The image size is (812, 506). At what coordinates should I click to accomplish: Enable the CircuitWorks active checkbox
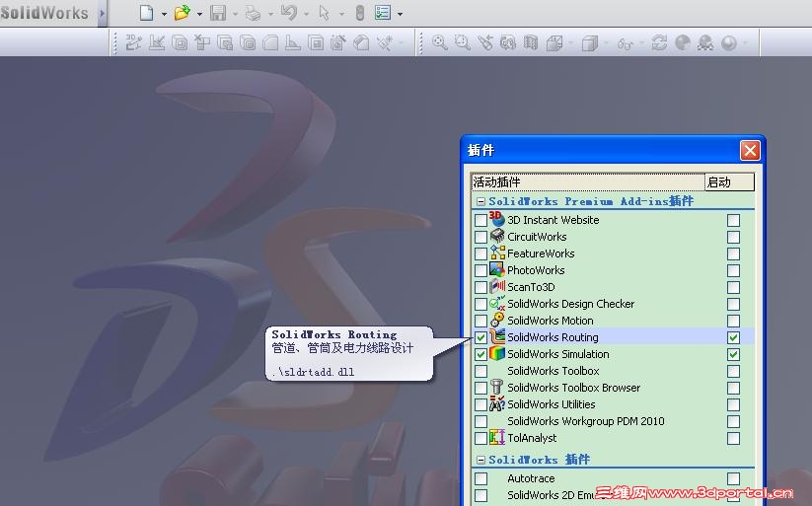(x=481, y=237)
